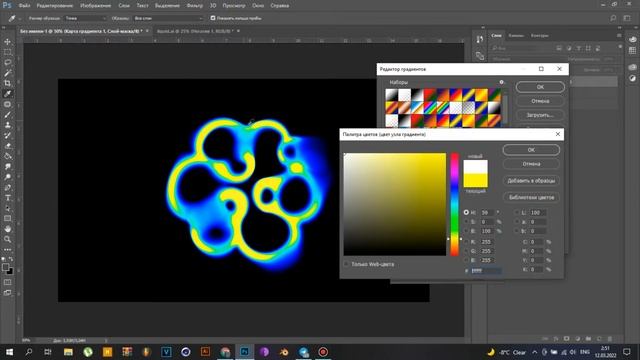Select the R (red) radio button
Image resolution: width=640 pixels, height=360 pixels.
coord(466,242)
